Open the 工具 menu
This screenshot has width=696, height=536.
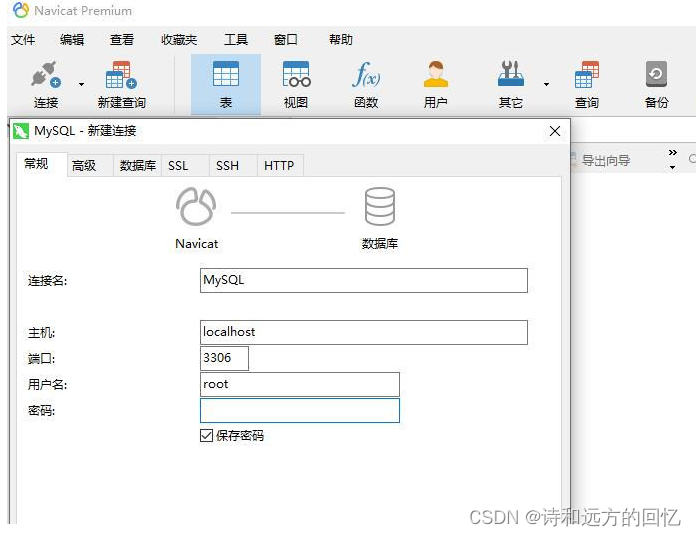pos(236,39)
